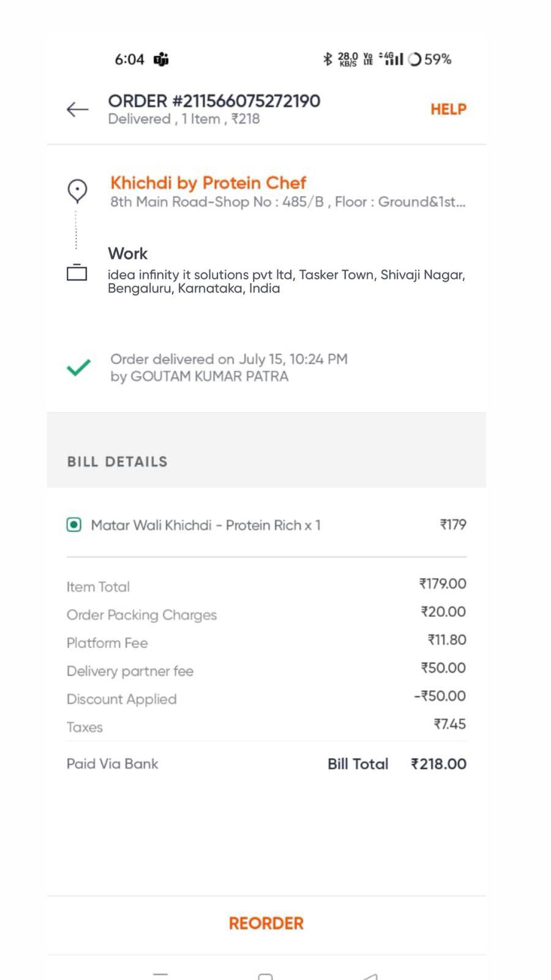
Task: Tap the Bill Total amount
Action: tap(438, 764)
